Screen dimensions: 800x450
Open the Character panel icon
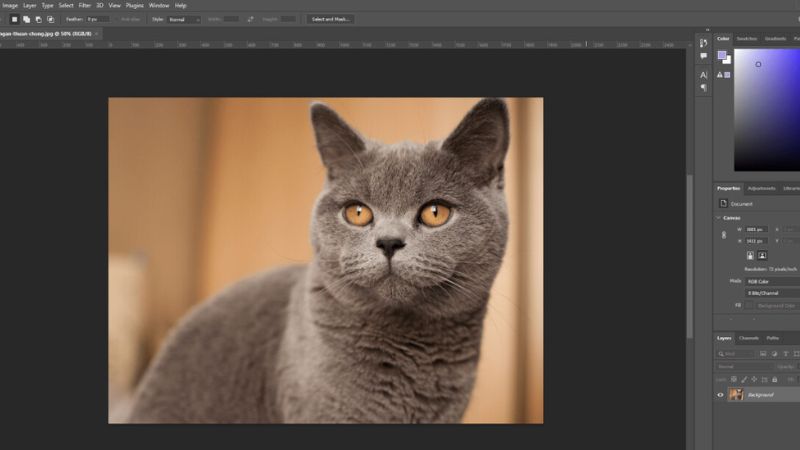[x=704, y=75]
